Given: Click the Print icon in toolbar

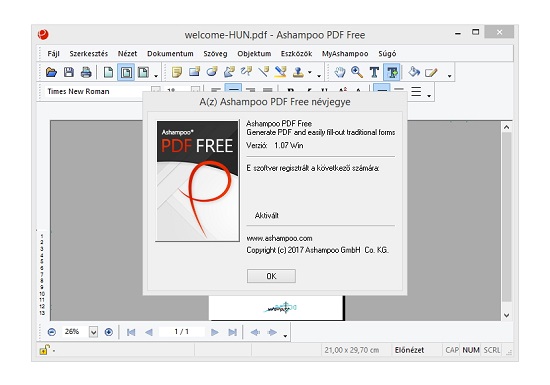Looking at the screenshot, I should tap(86, 72).
